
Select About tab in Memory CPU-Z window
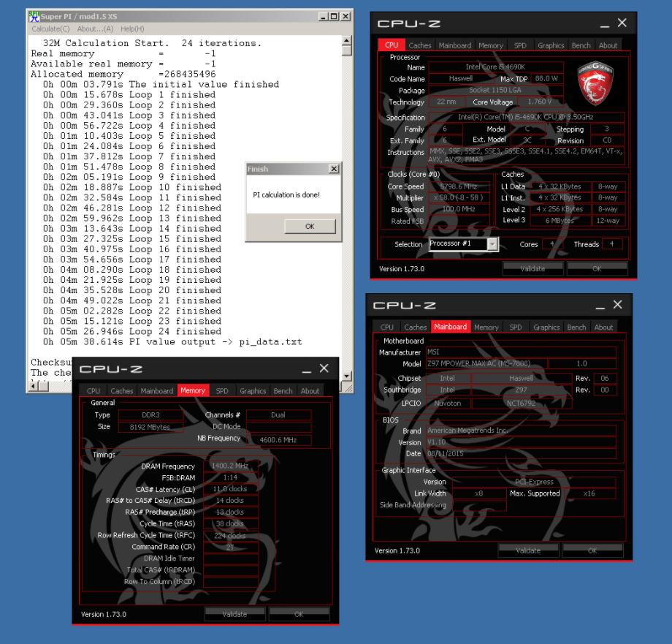[x=310, y=391]
